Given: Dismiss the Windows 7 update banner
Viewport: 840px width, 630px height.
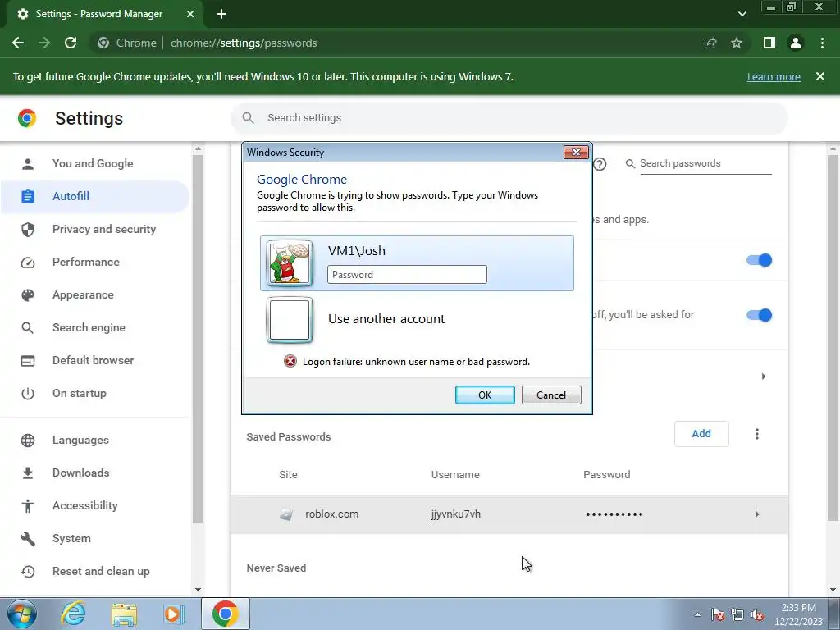Looking at the screenshot, I should 820,76.
